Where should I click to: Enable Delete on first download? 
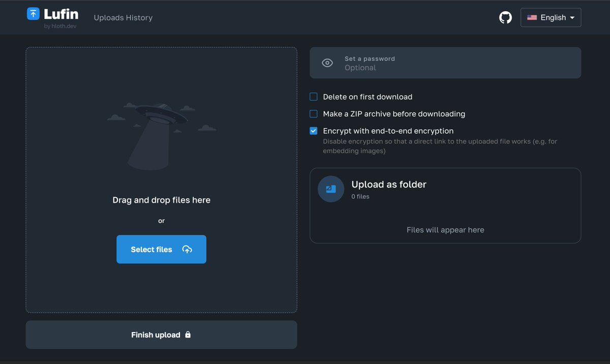314,96
